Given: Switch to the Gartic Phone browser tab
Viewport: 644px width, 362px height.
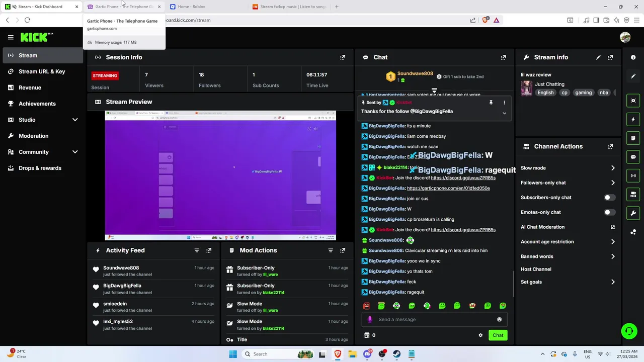Looking at the screenshot, I should tap(124, 7).
